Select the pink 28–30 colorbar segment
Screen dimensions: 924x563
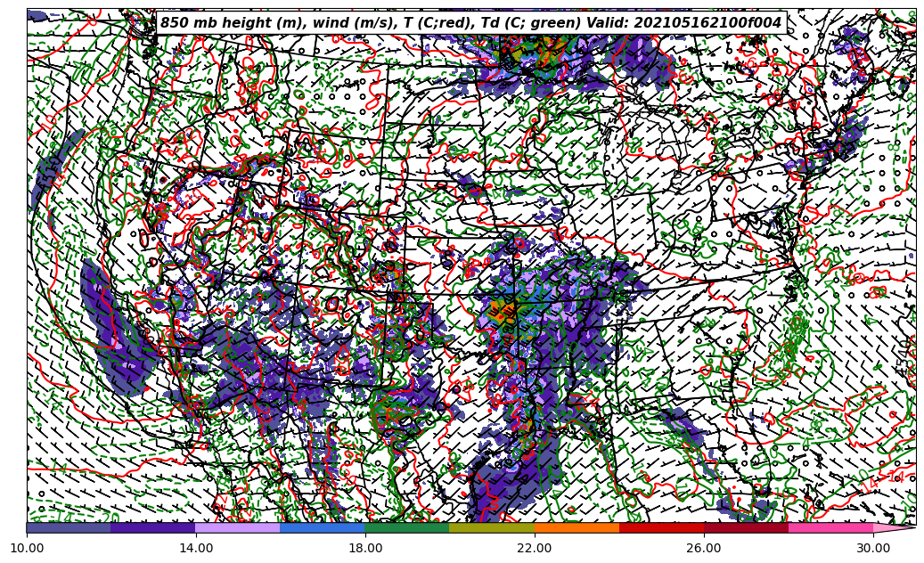(x=831, y=528)
